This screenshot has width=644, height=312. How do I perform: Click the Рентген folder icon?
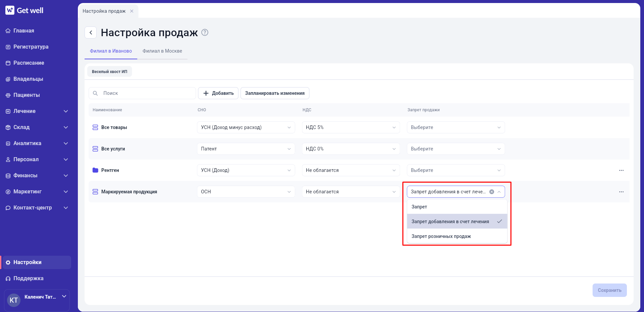point(95,170)
